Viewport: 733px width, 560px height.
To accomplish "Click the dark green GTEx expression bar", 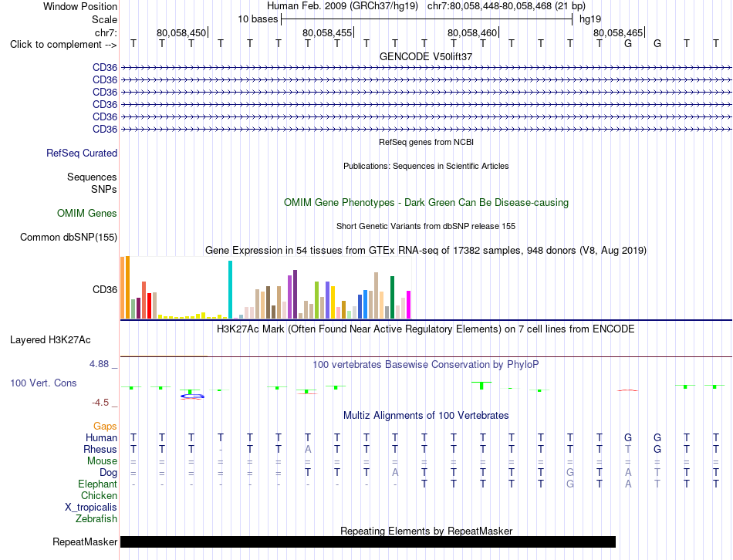I will click(392, 297).
